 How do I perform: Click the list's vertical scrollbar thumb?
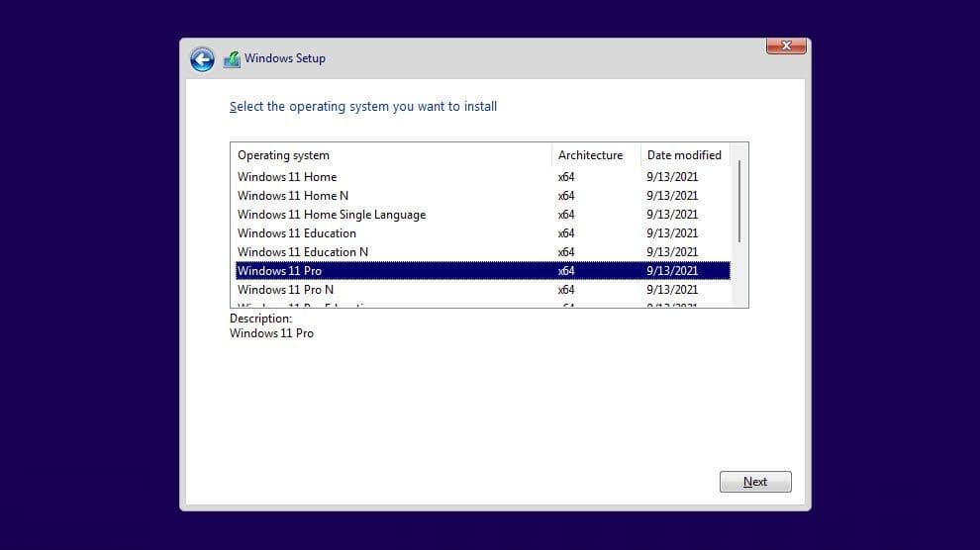click(x=739, y=201)
